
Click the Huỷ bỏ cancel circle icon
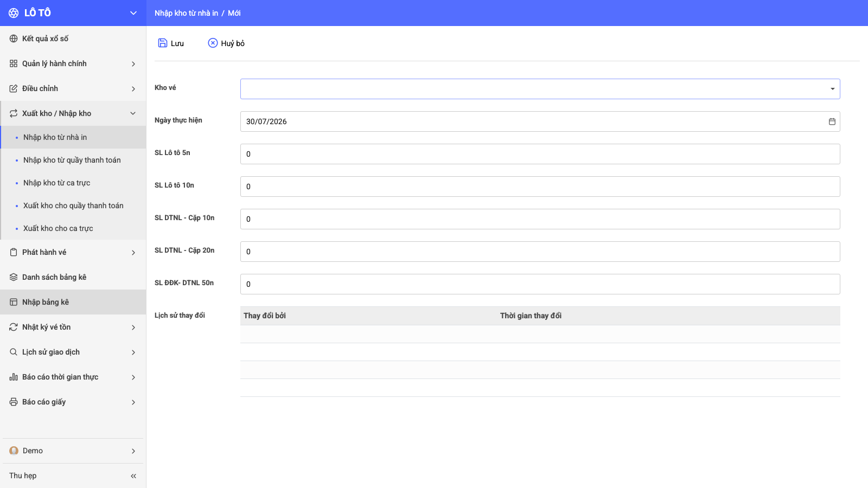point(213,43)
